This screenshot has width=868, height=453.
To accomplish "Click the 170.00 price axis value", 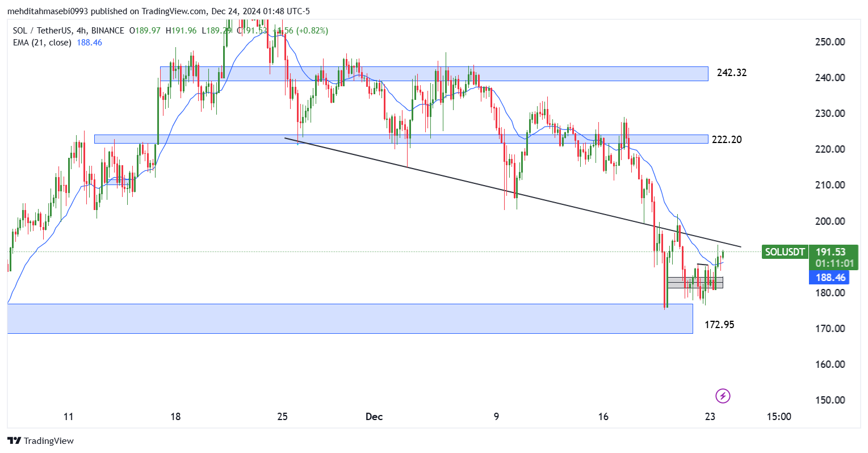I will (x=831, y=329).
